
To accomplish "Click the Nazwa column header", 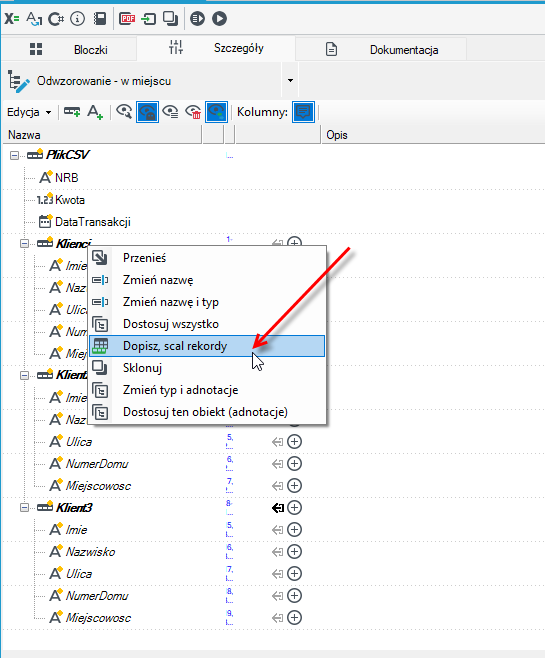I will coord(102,135).
